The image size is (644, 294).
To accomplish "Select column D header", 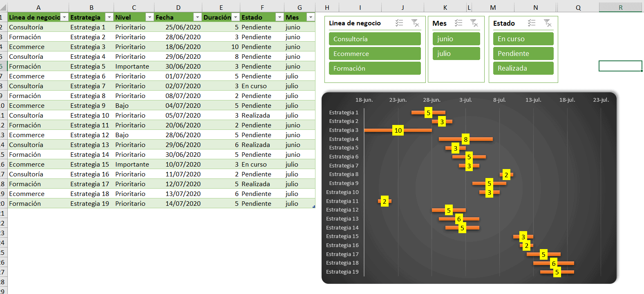I will pyautogui.click(x=178, y=7).
